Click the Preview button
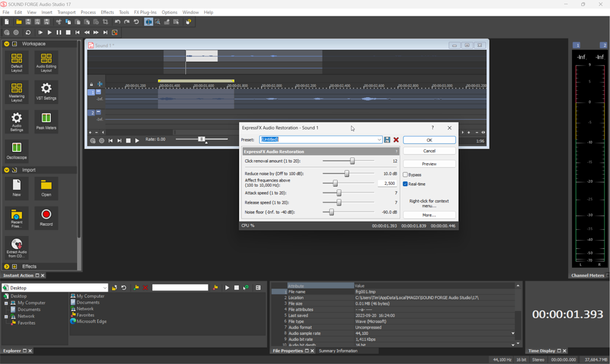610x364 pixels. pyautogui.click(x=429, y=164)
